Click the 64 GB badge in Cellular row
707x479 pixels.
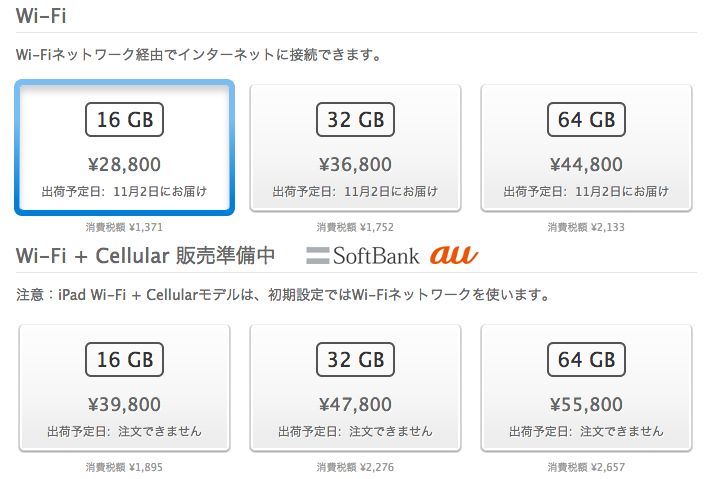tap(586, 359)
